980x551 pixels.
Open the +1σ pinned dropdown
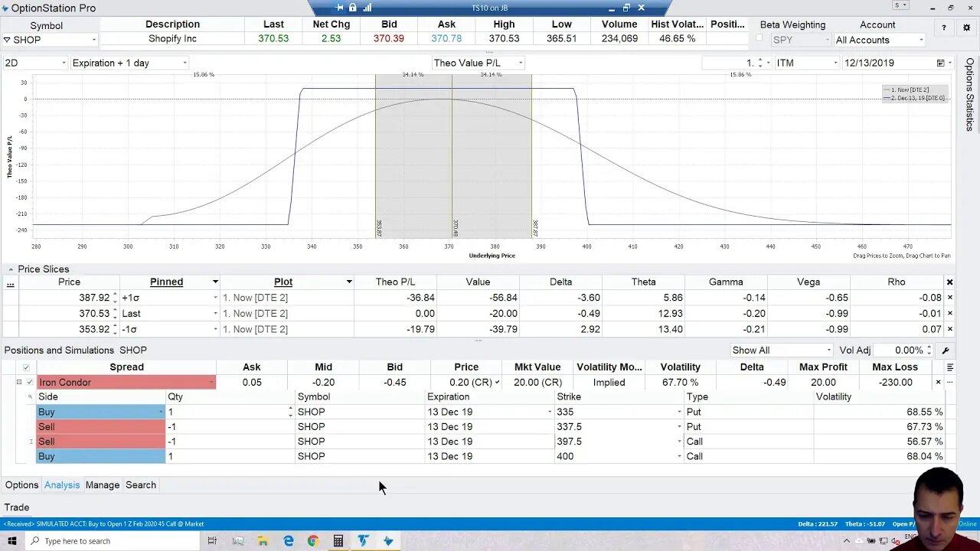215,298
